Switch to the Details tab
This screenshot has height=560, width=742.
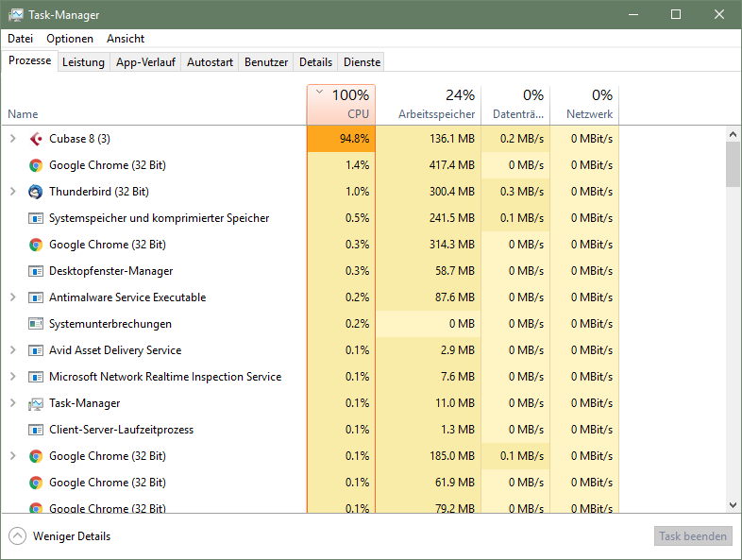(x=315, y=62)
